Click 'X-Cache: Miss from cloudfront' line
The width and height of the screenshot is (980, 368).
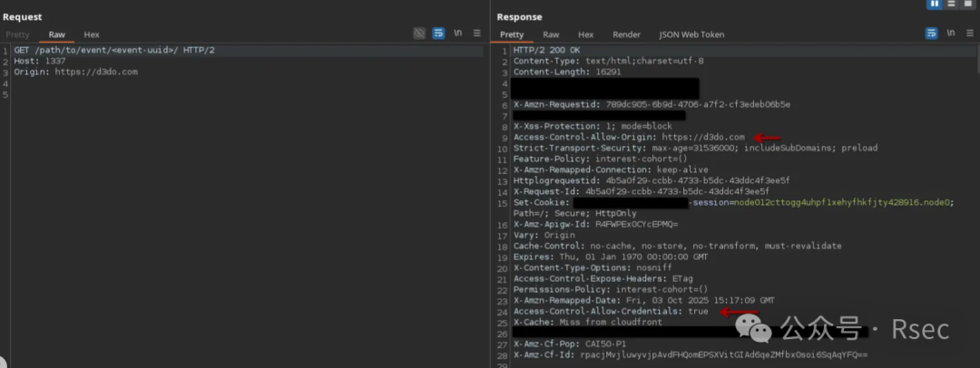[587, 322]
